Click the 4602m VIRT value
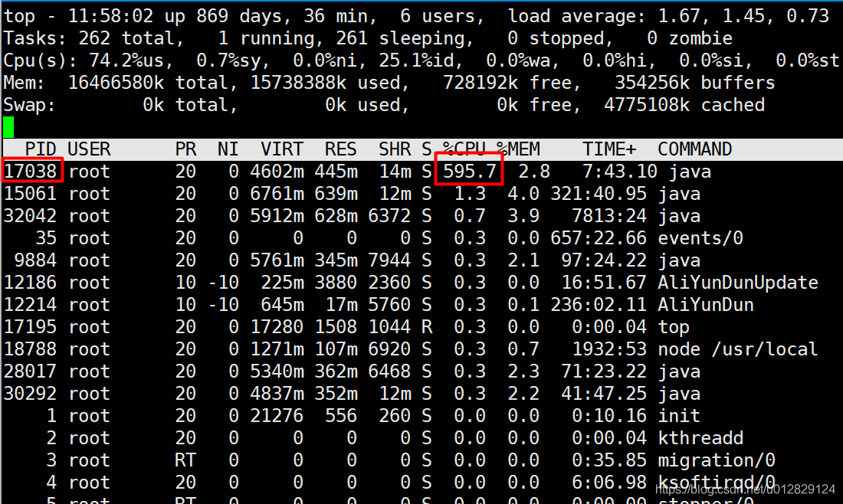Image resolution: width=843 pixels, height=504 pixels. point(277,172)
